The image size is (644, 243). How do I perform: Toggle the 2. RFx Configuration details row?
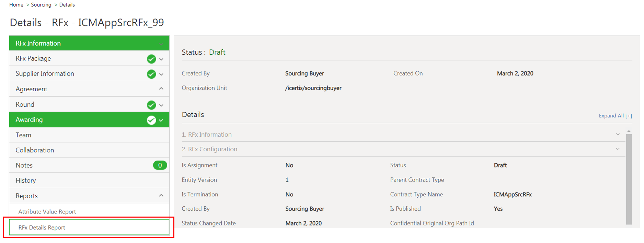(x=618, y=149)
